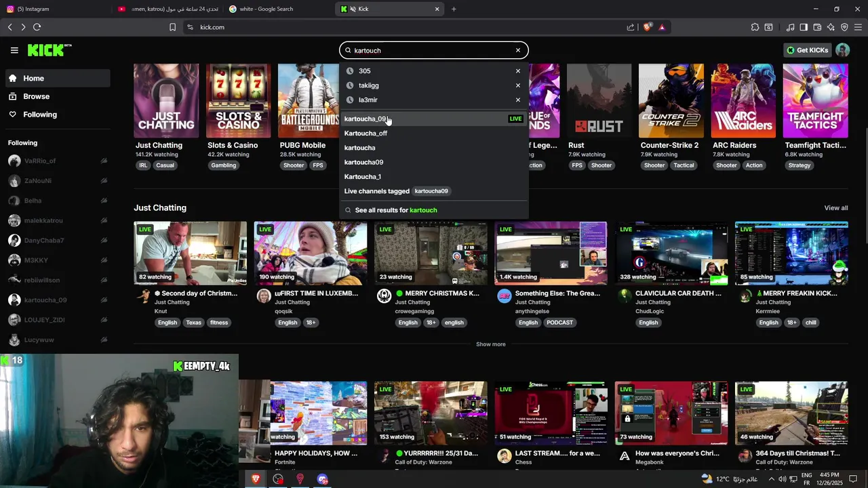Bookmark this page icon

click(x=172, y=27)
